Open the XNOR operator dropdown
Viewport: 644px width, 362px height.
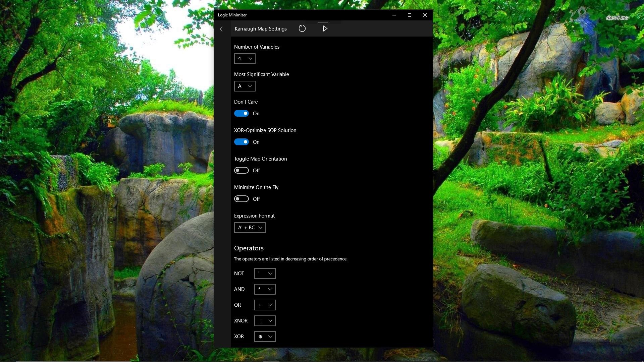pyautogui.click(x=265, y=321)
